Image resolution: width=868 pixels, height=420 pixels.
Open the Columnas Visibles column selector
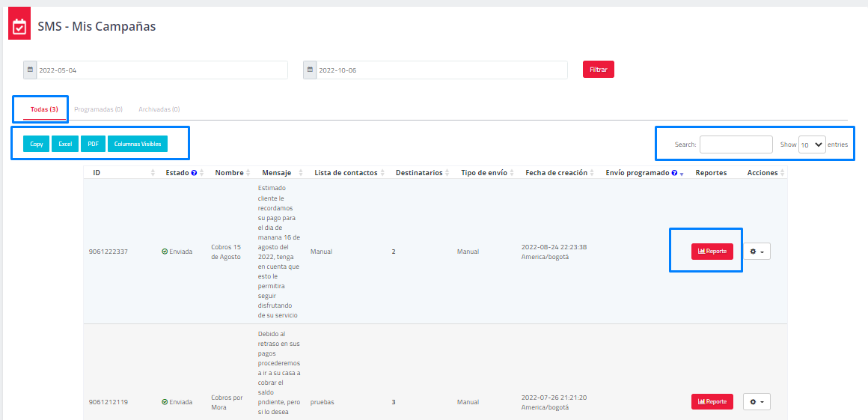click(x=138, y=144)
